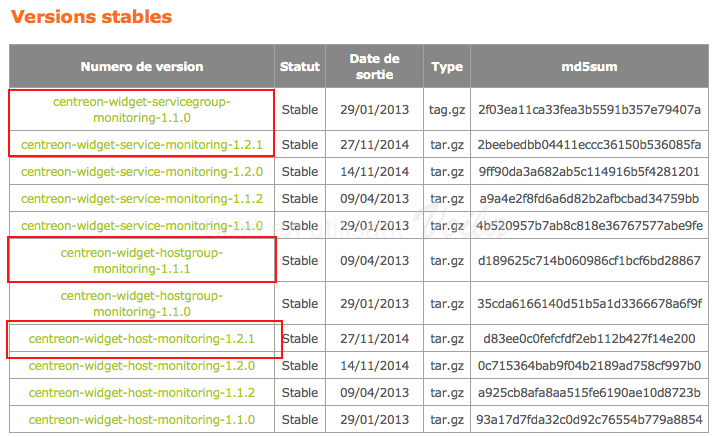Click the Versions stables heading
This screenshot has height=437, width=714.
tap(91, 17)
